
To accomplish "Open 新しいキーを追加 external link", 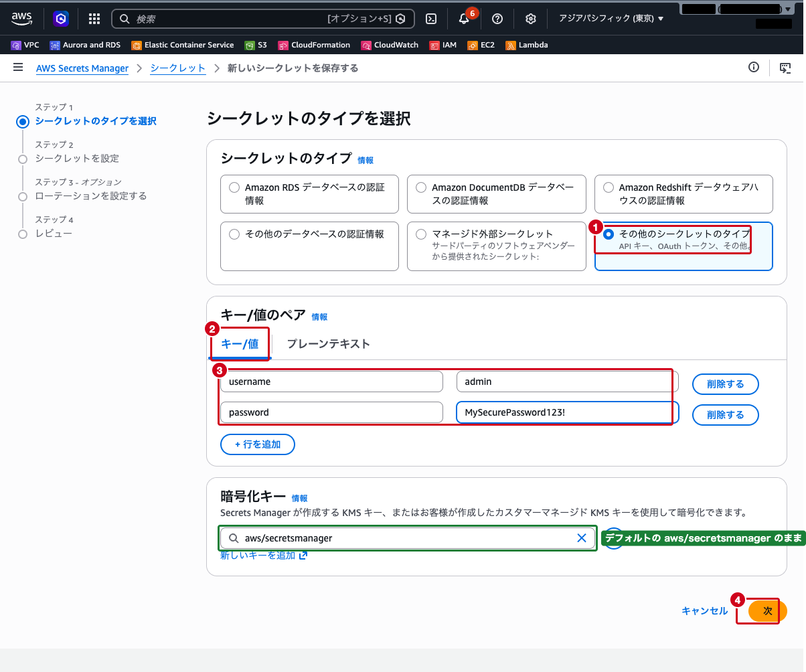I will [x=264, y=556].
